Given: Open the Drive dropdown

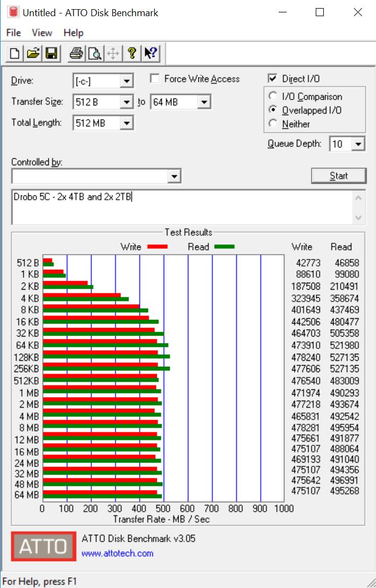Looking at the screenshot, I should pos(126,81).
